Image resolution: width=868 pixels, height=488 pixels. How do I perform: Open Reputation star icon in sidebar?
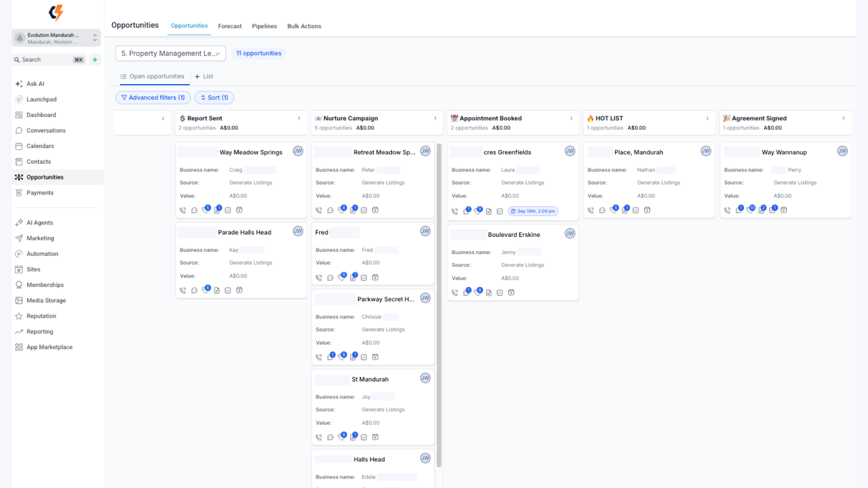tap(19, 316)
